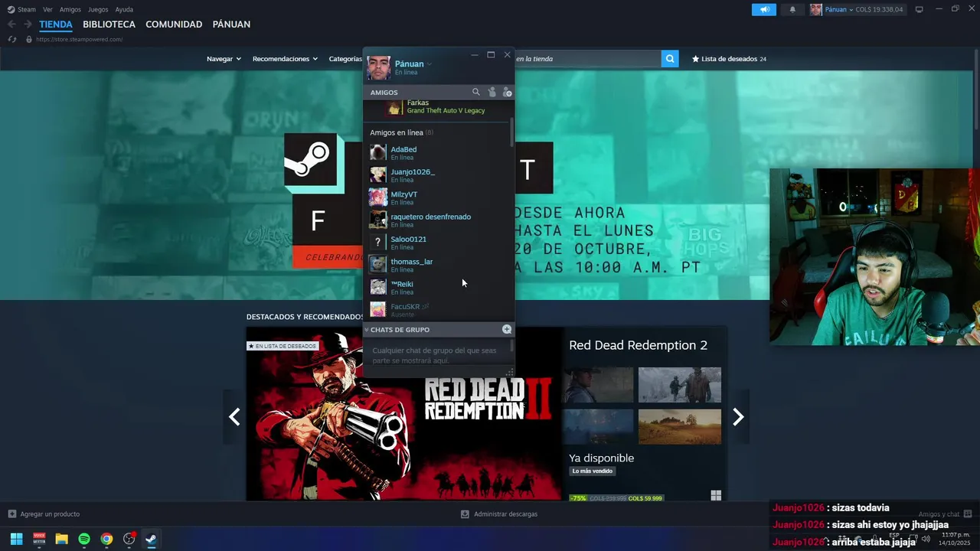Click the store search input field
Image resolution: width=980 pixels, height=551 pixels.
(x=587, y=58)
